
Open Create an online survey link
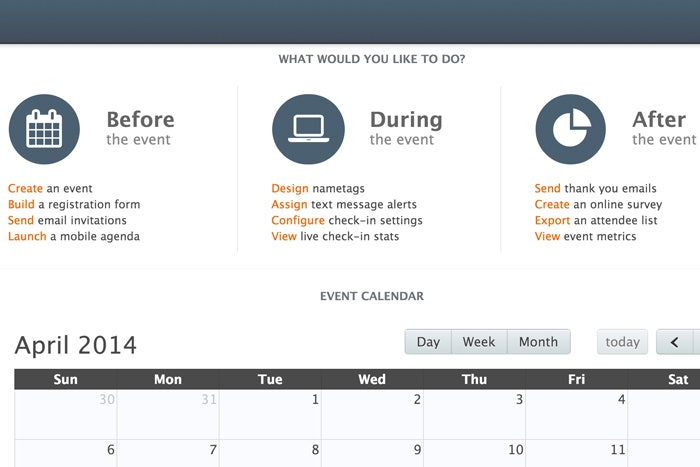pos(552,205)
